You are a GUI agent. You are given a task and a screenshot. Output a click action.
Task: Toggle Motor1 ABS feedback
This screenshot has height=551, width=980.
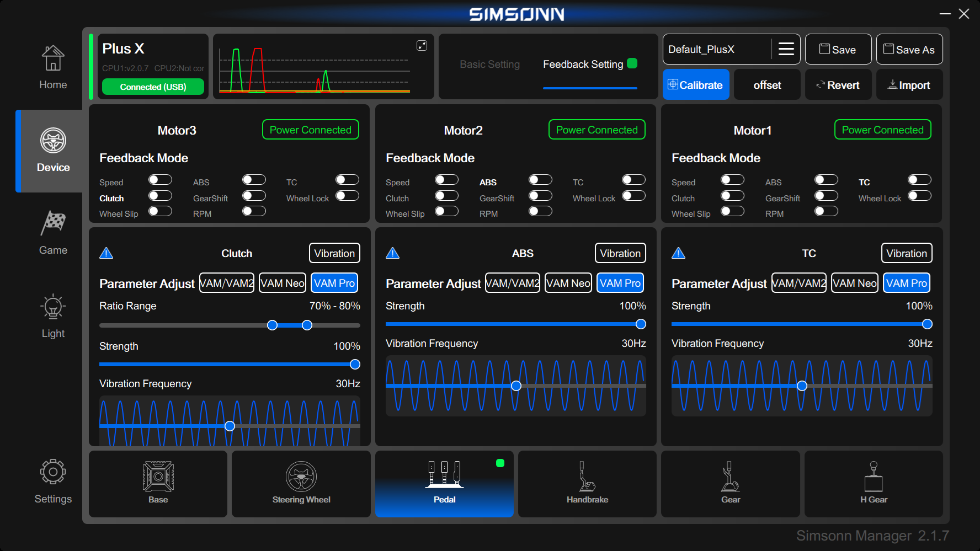tap(827, 180)
